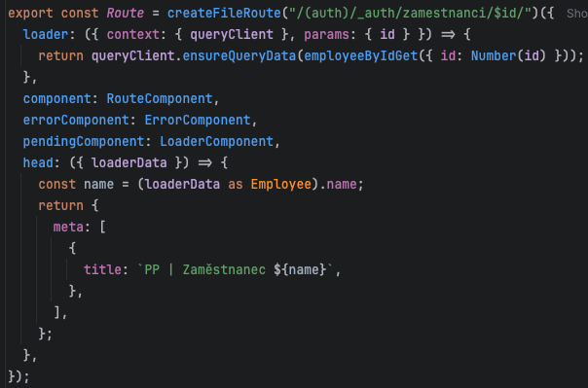Image resolution: width=588 pixels, height=388 pixels.
Task: Click the ensureQueryData method call
Action: click(x=239, y=56)
